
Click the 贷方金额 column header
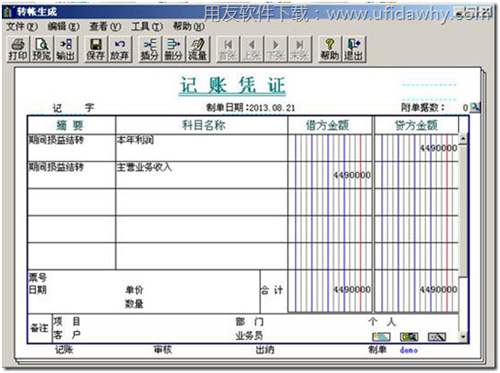click(416, 125)
